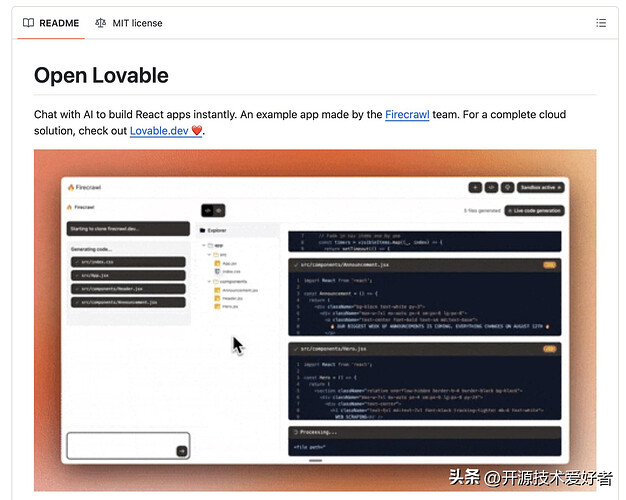Viewport: 626px width, 500px height.
Task: Click inside the chat input box
Action: [122, 444]
